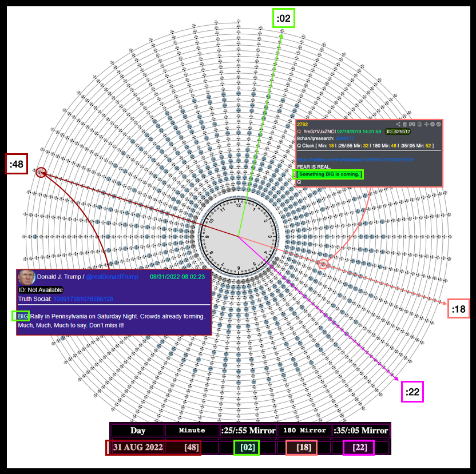Click the [48] minute table cell
Viewport: 476px width, 474px height.
[x=192, y=447]
